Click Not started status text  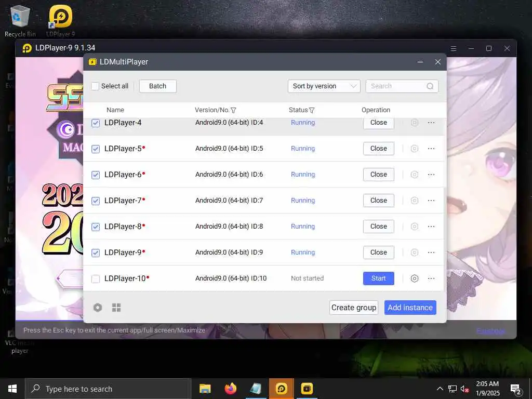308,278
